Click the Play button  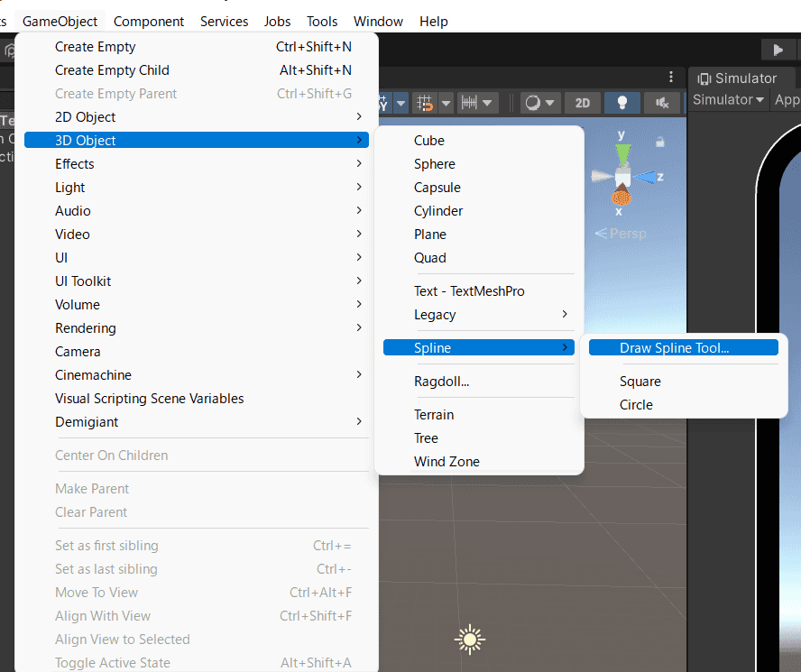click(778, 50)
